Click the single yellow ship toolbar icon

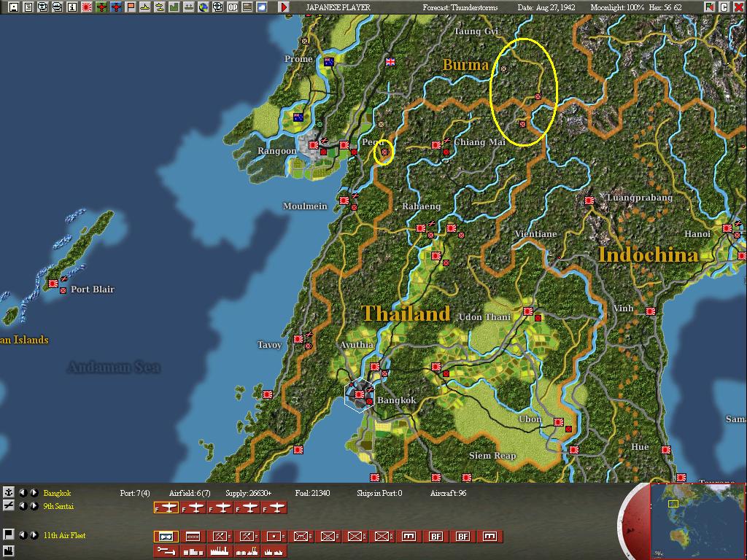click(x=145, y=7)
